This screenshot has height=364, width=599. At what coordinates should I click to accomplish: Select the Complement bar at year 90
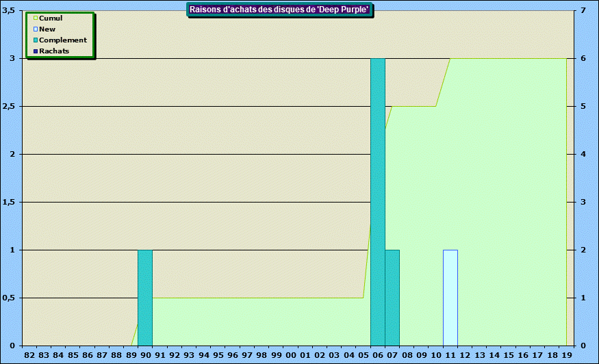pyautogui.click(x=145, y=298)
